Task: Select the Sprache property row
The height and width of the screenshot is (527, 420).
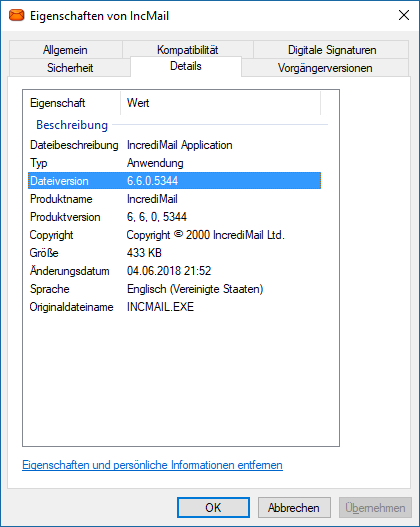Action: pyautogui.click(x=174, y=289)
